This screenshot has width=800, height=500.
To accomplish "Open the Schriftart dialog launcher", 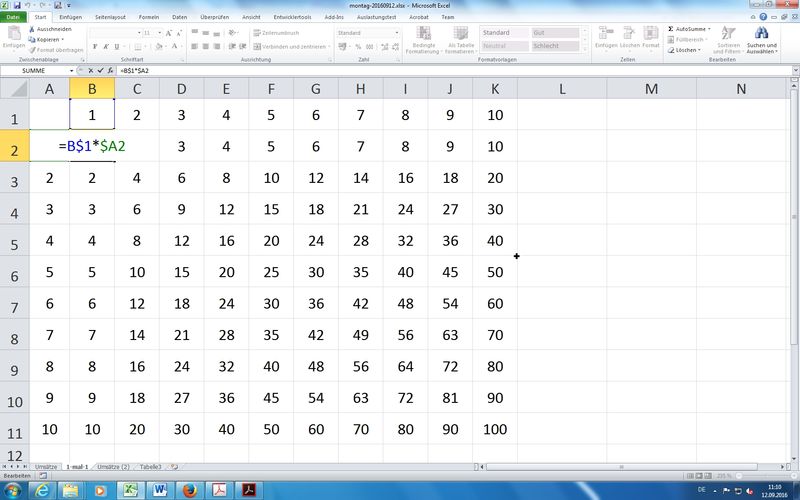I will tap(183, 60).
